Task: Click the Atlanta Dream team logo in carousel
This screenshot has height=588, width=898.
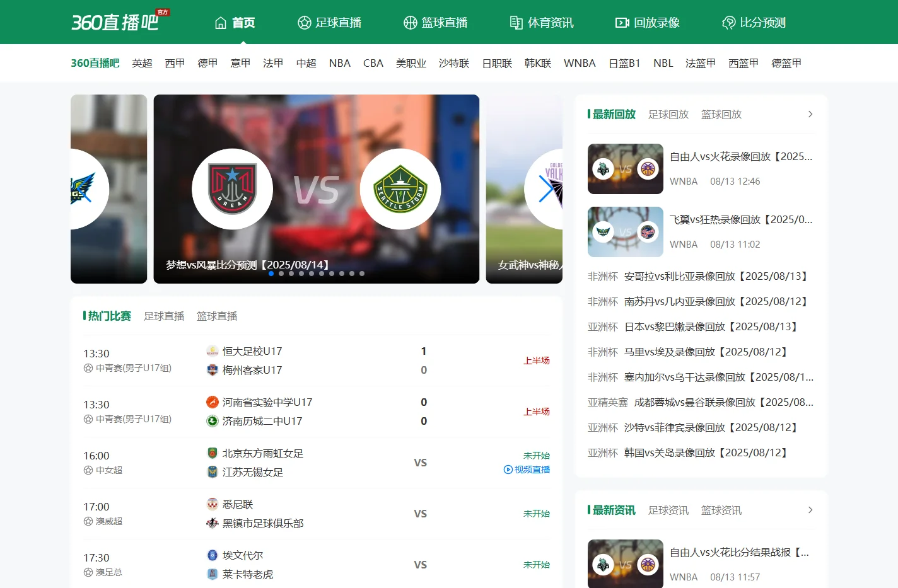Action: [232, 188]
